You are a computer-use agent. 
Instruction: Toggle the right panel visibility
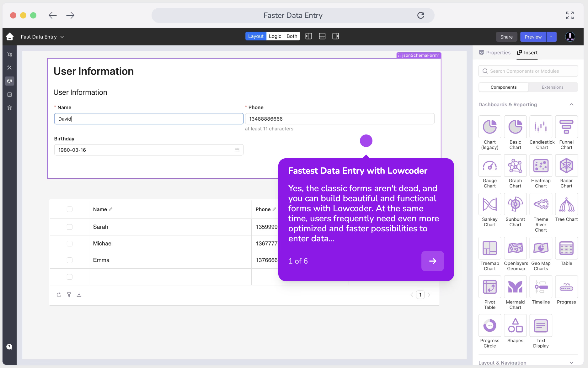335,36
